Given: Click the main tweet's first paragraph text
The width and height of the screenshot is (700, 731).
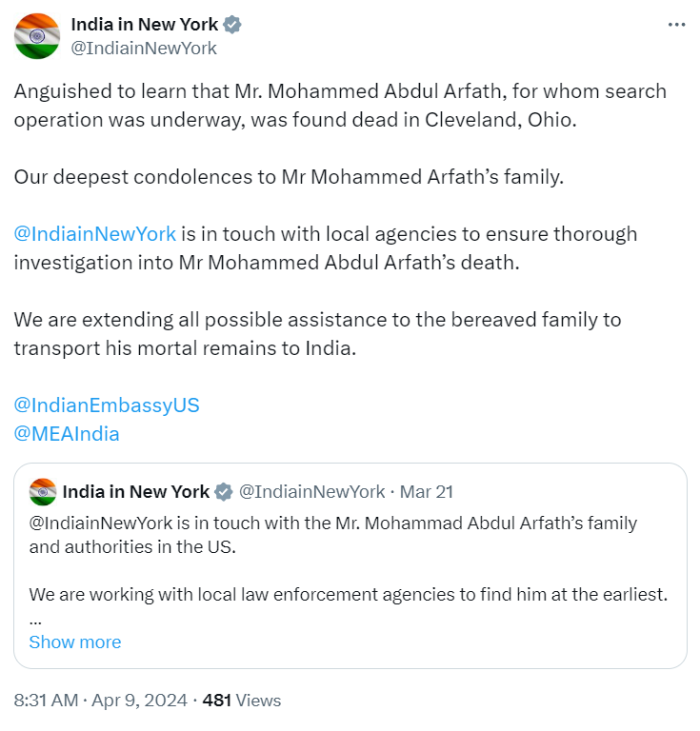Looking at the screenshot, I should 340,106.
